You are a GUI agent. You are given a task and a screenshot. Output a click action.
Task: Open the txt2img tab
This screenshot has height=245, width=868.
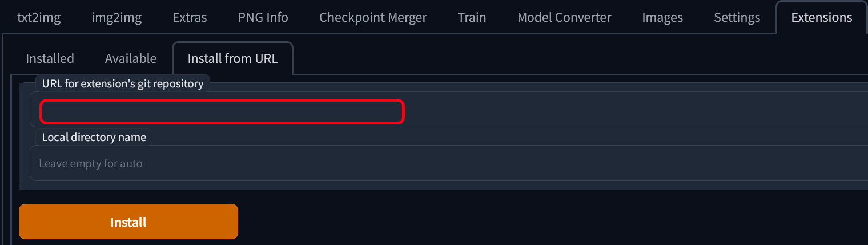click(39, 17)
